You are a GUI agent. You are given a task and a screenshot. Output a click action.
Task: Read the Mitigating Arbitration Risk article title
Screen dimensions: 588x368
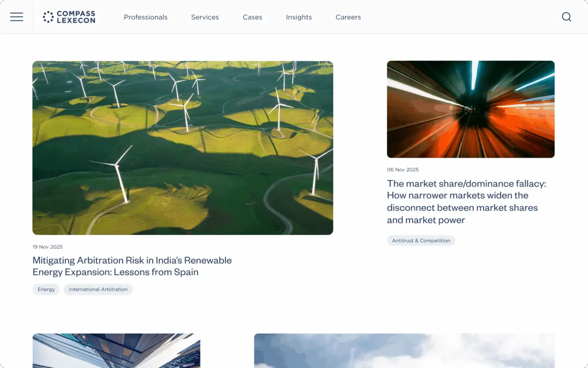132,266
